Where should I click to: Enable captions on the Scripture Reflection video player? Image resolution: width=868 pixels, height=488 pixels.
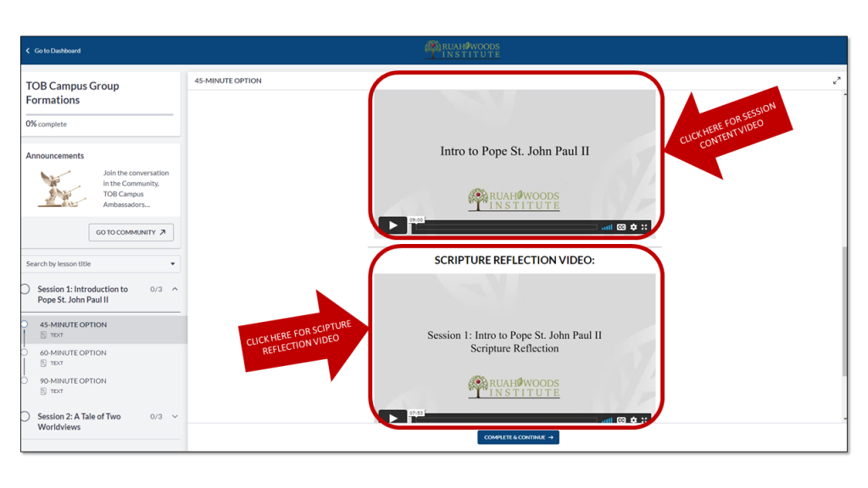621,419
